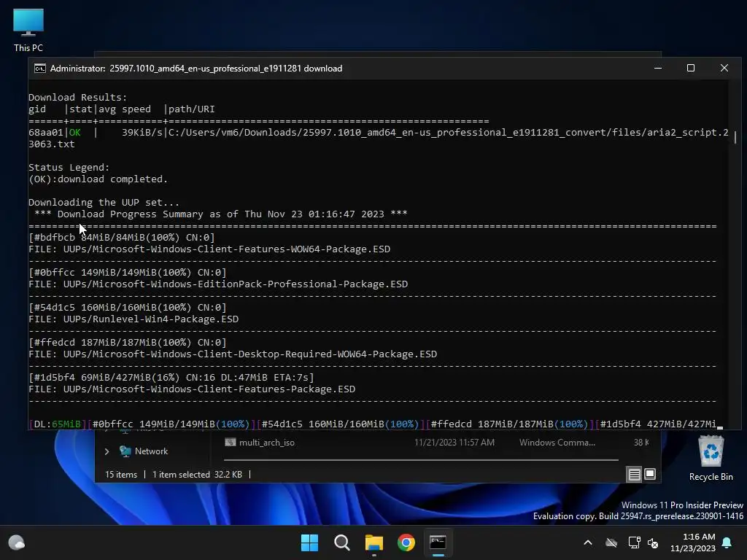747x560 pixels.
Task: Open the weather widget on the taskbar
Action: click(x=17, y=542)
